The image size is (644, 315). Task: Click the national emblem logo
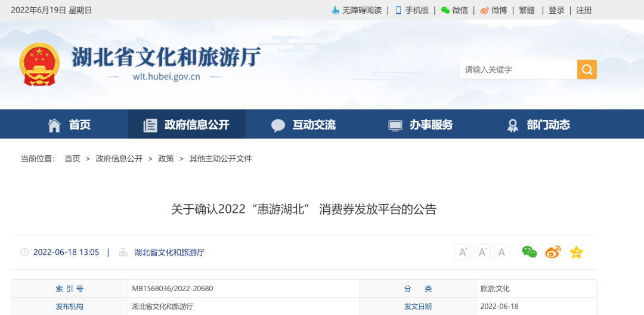39,64
